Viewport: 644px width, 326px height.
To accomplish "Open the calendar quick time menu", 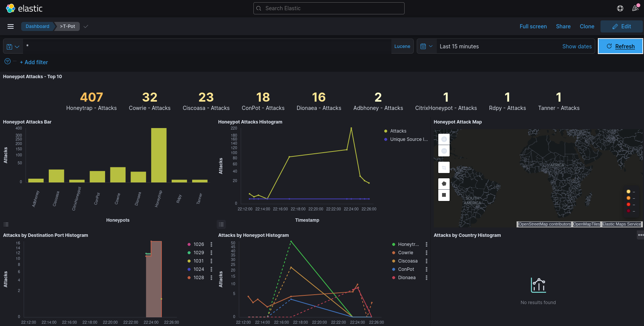I will pyautogui.click(x=427, y=46).
